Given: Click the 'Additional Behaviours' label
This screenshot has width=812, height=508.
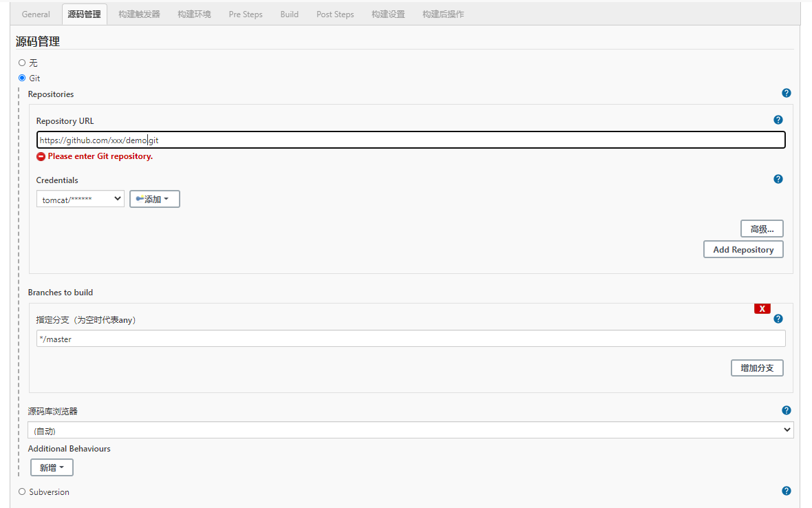Looking at the screenshot, I should 70,448.
